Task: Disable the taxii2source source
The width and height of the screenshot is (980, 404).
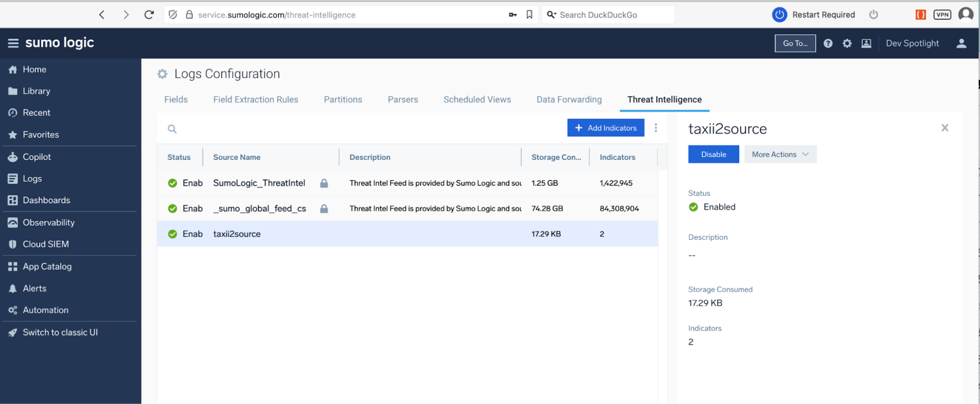Action: click(713, 154)
